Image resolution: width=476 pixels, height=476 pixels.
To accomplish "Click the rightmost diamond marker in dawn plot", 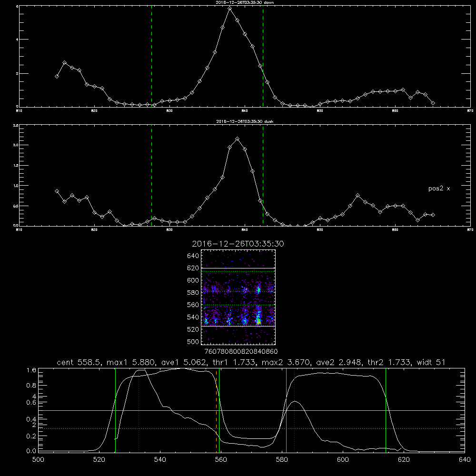I will [433, 103].
